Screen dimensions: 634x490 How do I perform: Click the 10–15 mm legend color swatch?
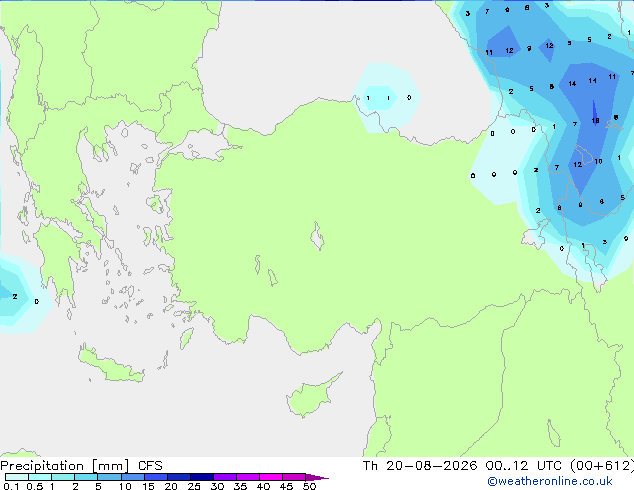132,477
